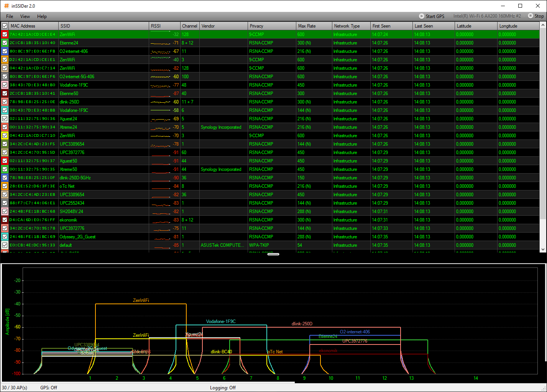Click the SSID column header
The image size is (547, 392).
point(103,26)
